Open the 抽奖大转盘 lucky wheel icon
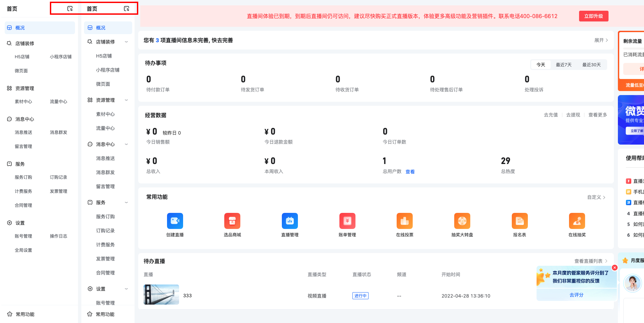Screen dimensions: 644x323 (x=462, y=221)
